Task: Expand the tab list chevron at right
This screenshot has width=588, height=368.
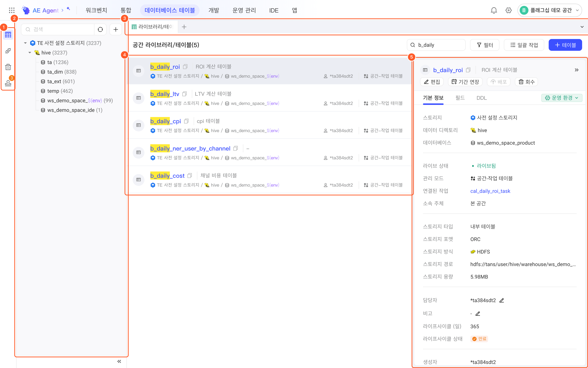Action: [582, 27]
